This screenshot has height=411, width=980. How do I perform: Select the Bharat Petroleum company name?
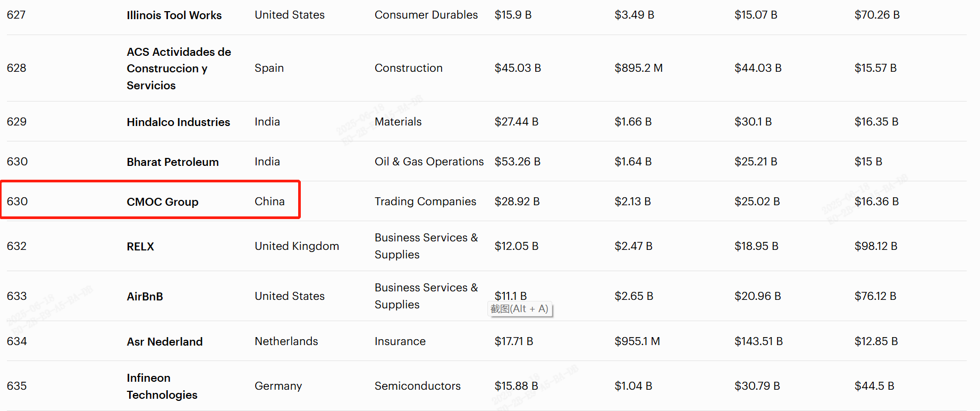click(172, 162)
